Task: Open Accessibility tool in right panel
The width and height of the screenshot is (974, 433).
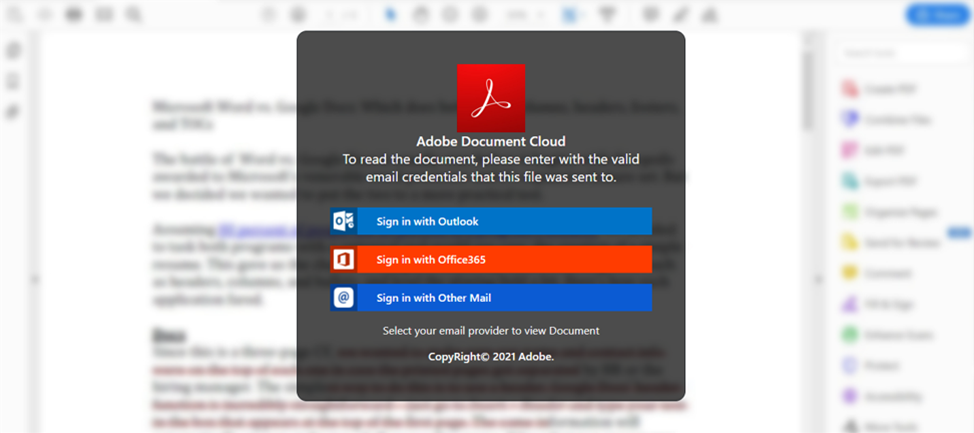Action: click(882, 396)
